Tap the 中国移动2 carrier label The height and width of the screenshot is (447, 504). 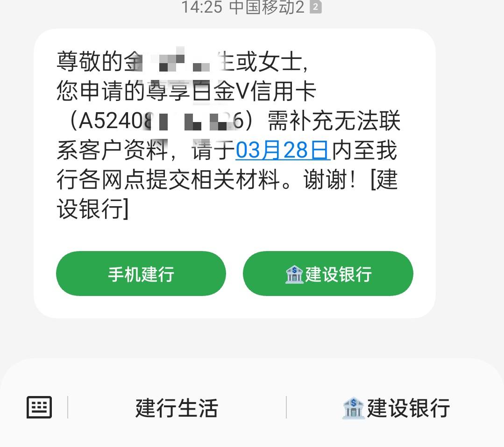(267, 7)
